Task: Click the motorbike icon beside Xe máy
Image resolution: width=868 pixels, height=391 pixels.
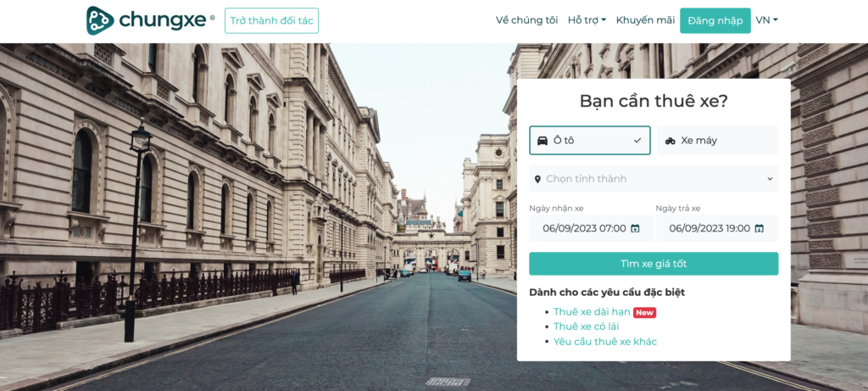Action: 670,141
